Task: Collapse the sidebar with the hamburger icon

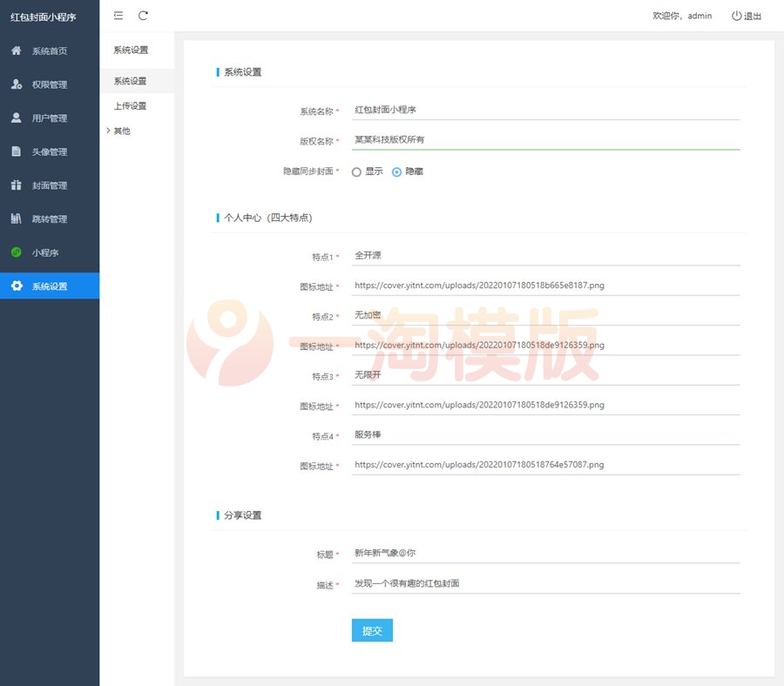Action: pyautogui.click(x=118, y=15)
